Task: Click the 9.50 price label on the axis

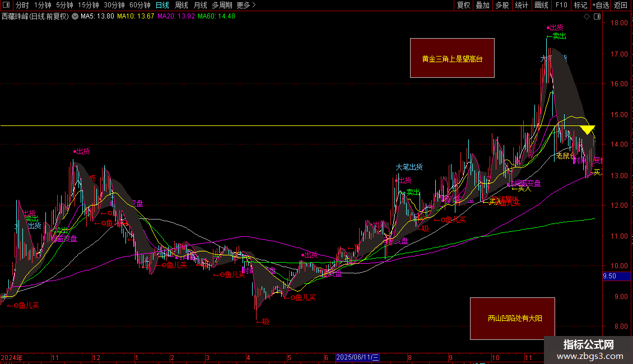Action: pyautogui.click(x=616, y=276)
